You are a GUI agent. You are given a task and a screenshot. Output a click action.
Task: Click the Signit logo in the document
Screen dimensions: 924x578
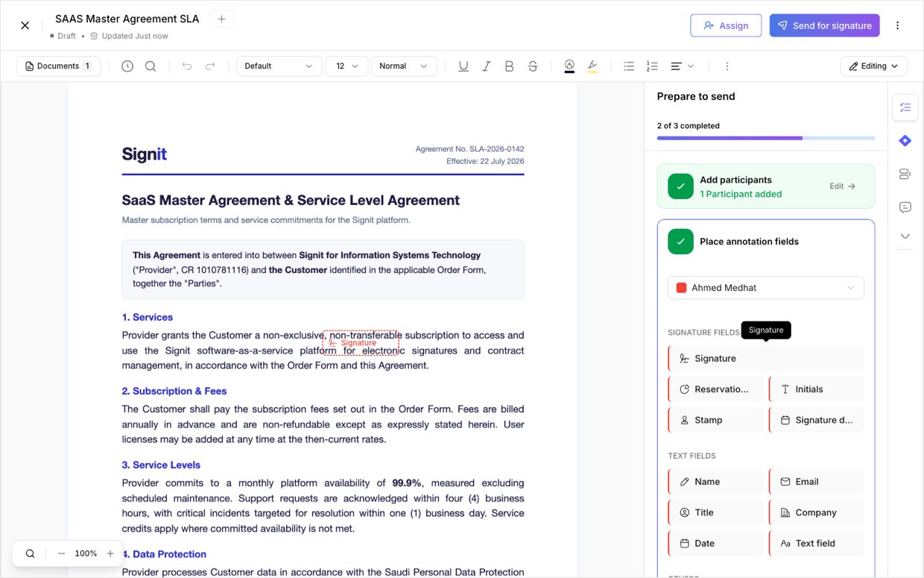[145, 154]
